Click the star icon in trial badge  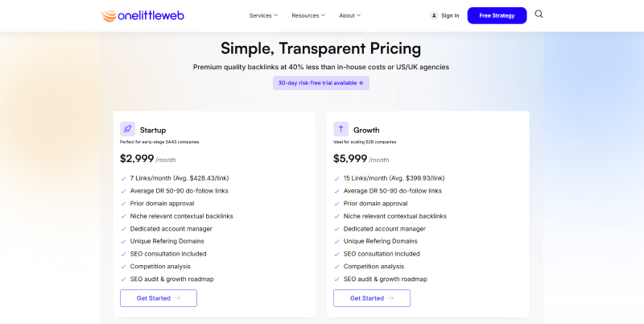361,83
